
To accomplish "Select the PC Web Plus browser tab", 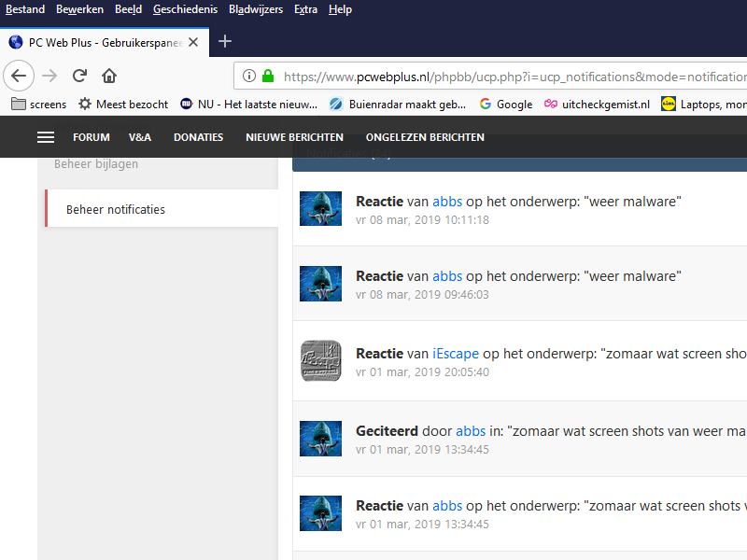I will [x=105, y=42].
